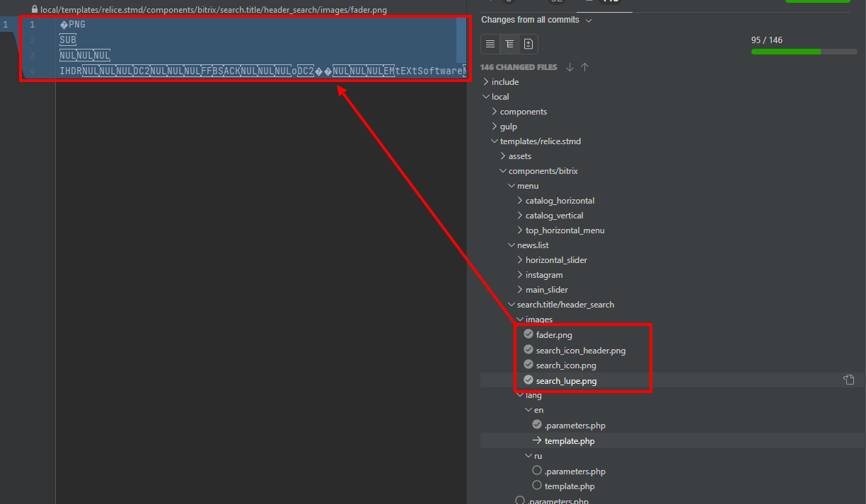Screen dimensions: 866x504
Task: Switch changed files to flat list view
Action: (x=490, y=44)
